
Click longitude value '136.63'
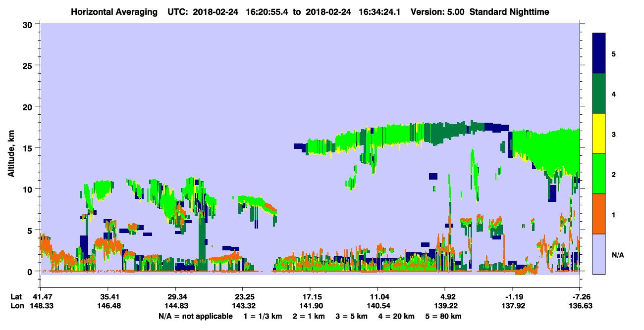[580, 306]
